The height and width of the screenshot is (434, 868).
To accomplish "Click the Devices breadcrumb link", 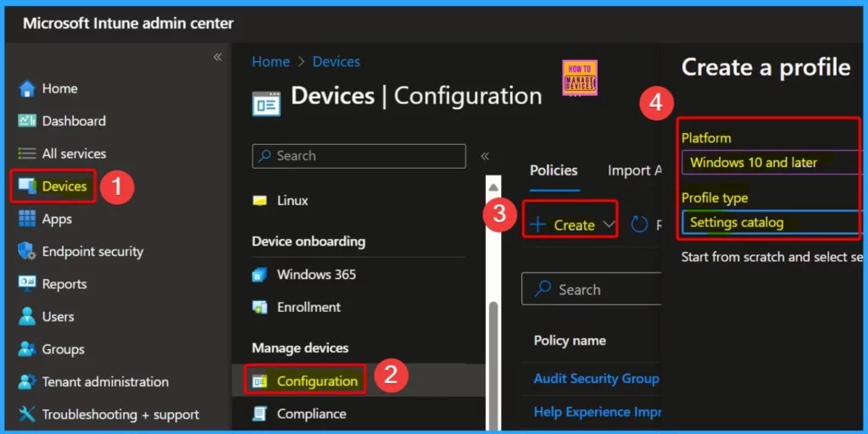I will pos(337,61).
